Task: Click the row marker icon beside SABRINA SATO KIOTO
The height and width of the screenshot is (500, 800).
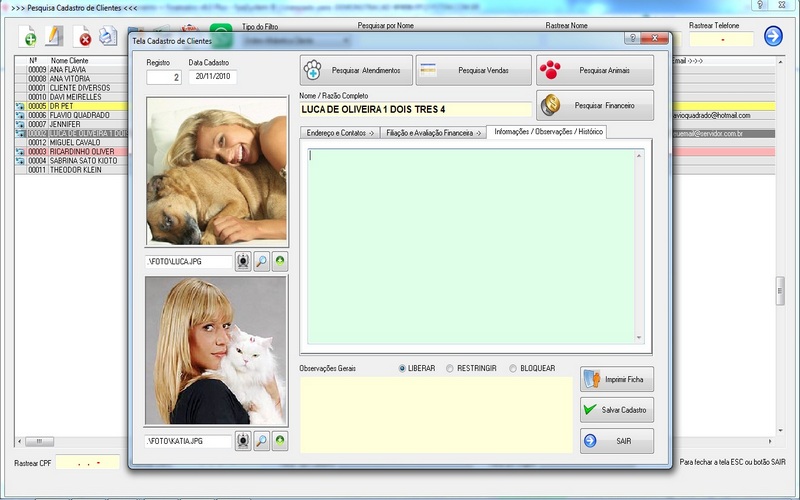Action: pyautogui.click(x=20, y=161)
